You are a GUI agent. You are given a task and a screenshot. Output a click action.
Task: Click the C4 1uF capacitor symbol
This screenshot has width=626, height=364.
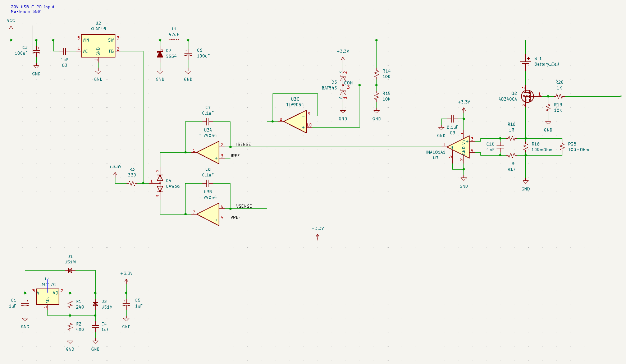pyautogui.click(x=95, y=327)
